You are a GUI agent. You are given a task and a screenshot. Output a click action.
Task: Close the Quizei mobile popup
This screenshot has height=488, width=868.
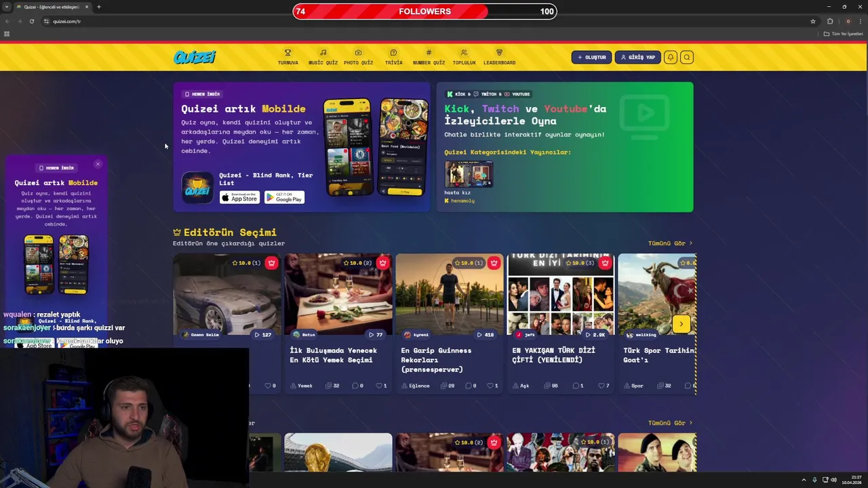98,164
